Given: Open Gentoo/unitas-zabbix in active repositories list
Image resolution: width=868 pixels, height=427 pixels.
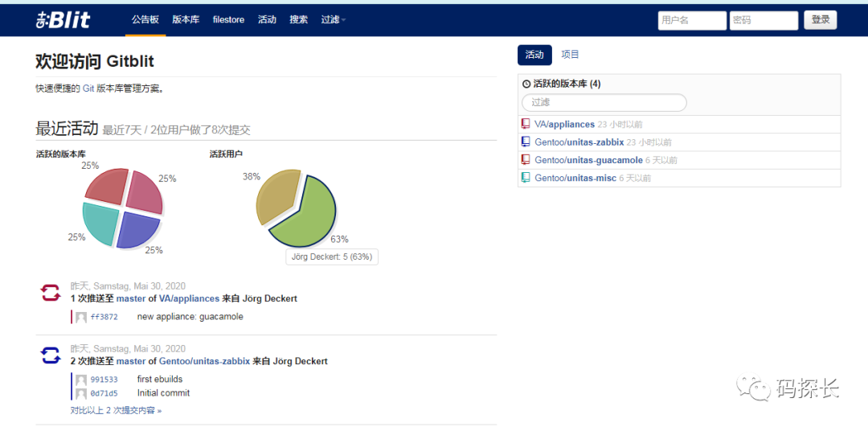Looking at the screenshot, I should (x=579, y=142).
